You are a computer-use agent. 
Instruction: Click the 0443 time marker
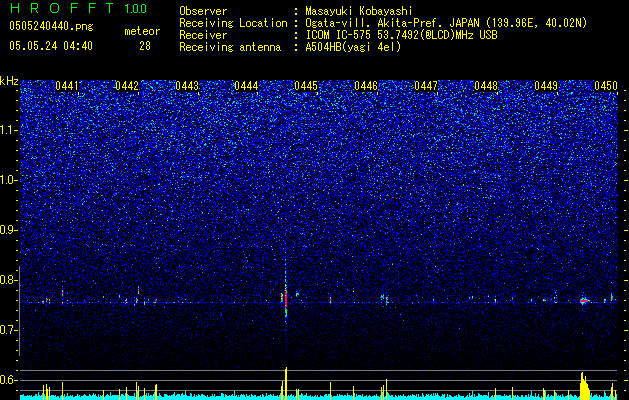[x=187, y=86]
